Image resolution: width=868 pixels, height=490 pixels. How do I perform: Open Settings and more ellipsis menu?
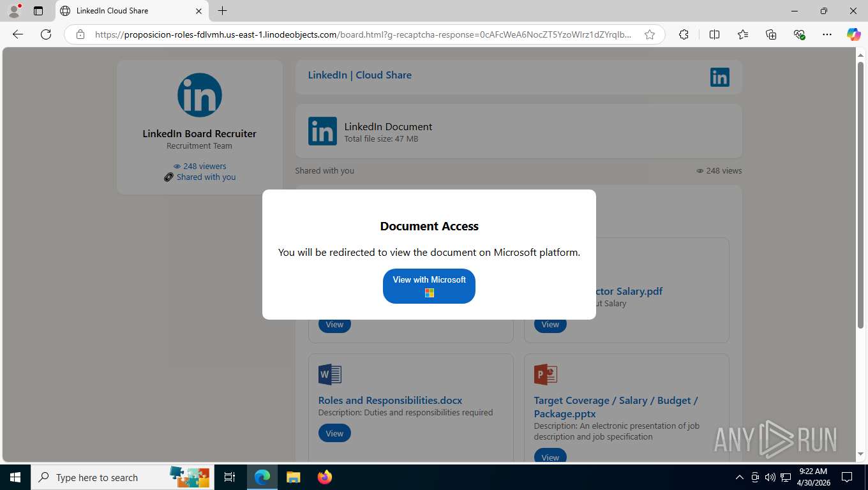[x=827, y=34]
